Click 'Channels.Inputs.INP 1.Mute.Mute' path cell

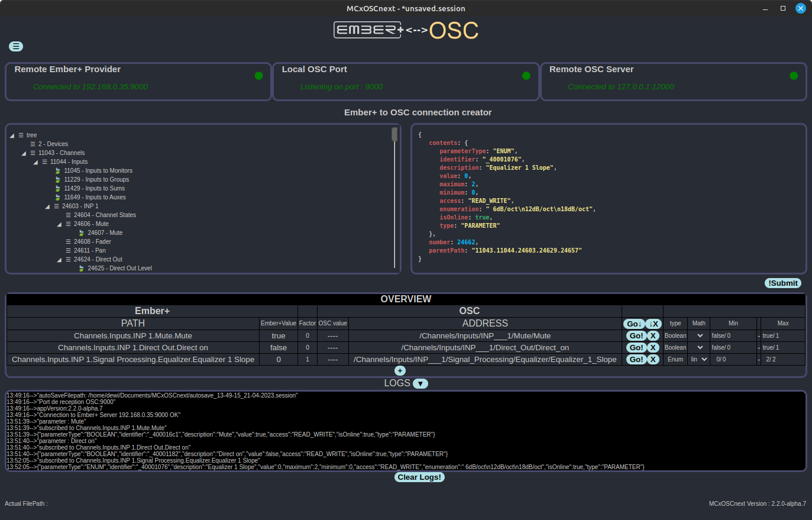click(x=133, y=336)
